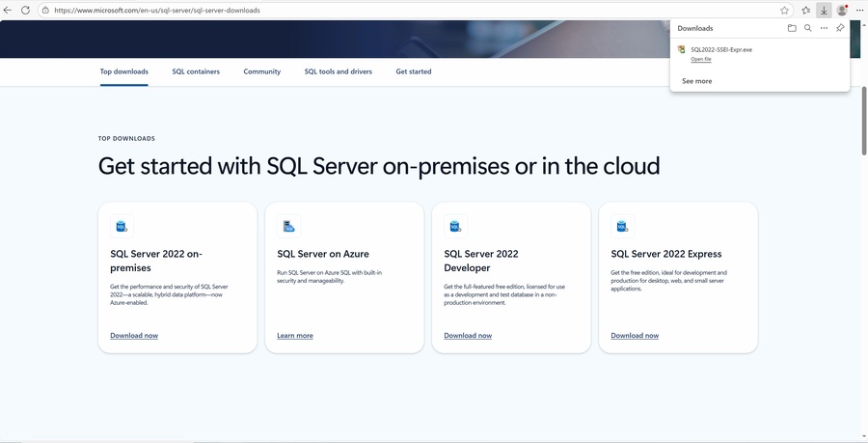Open more options in the Downloads panel
868x443 pixels.
pyautogui.click(x=825, y=28)
